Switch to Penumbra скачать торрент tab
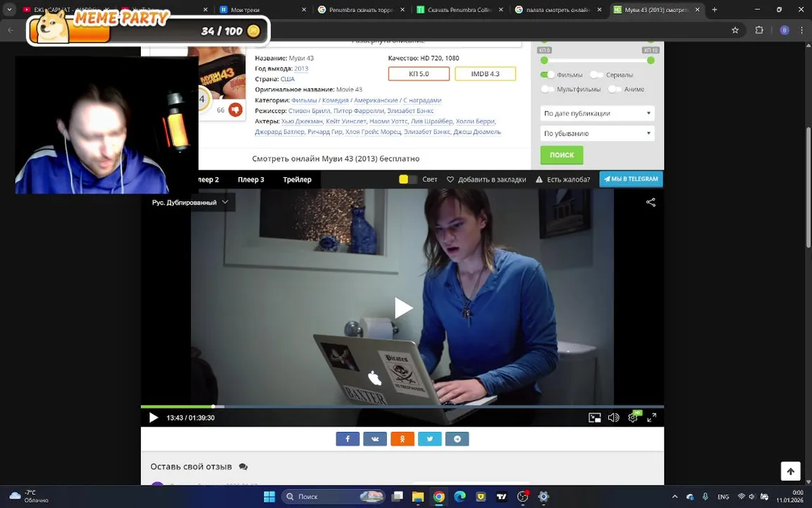812x508 pixels. click(361, 9)
